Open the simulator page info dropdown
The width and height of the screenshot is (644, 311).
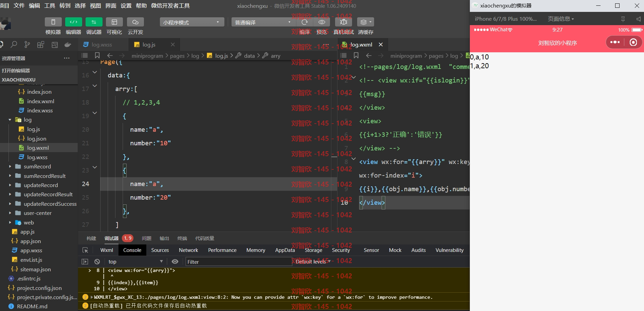tap(561, 19)
